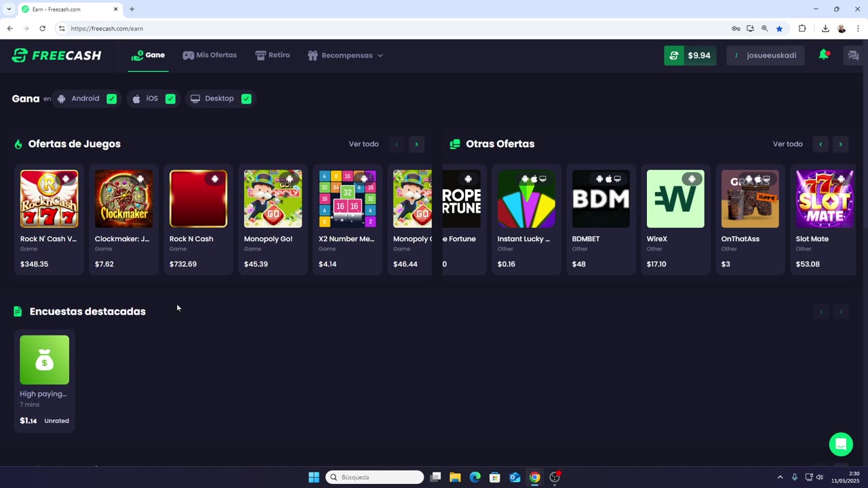View site information icon in address bar
The width and height of the screenshot is (868, 488).
point(62,28)
